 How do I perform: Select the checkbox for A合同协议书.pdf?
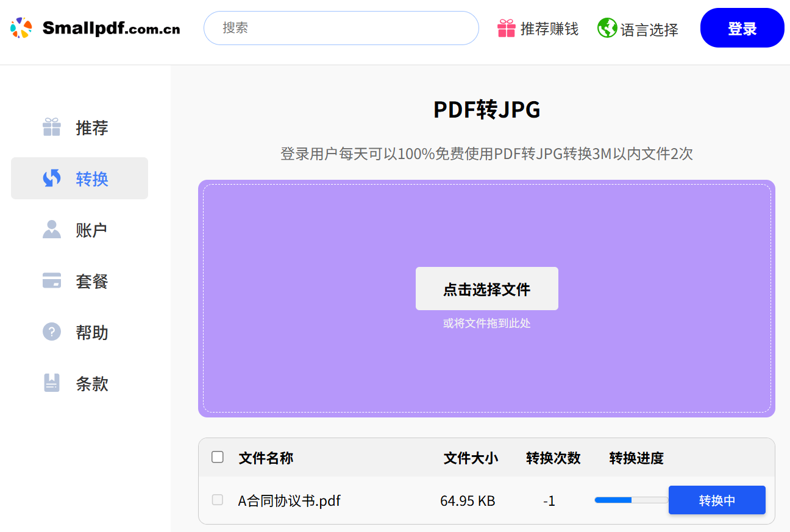pyautogui.click(x=217, y=500)
